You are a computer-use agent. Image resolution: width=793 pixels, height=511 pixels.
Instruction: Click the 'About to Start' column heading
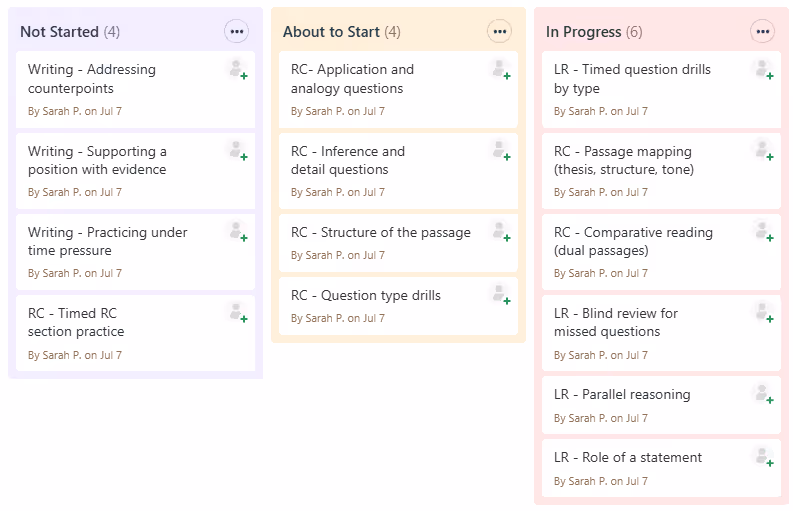pos(331,32)
